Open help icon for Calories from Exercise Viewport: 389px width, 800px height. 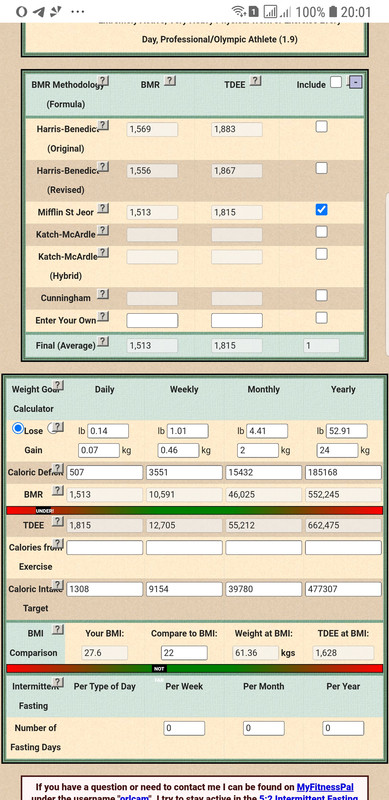point(58,543)
